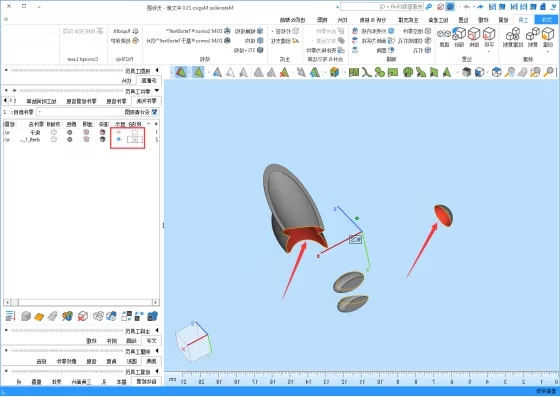
Task: Click the dark shaded cube view icon
Action: 466,72
